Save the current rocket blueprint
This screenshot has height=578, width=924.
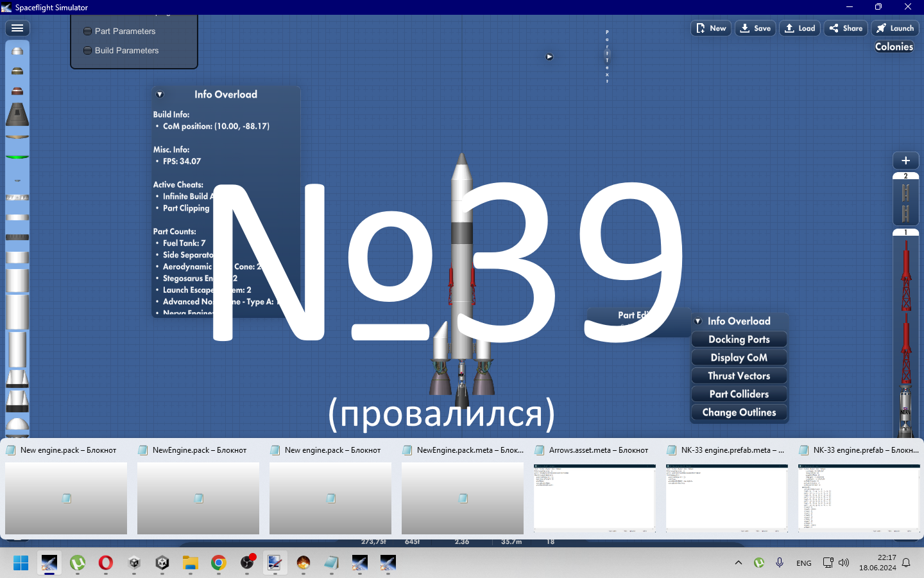(755, 28)
